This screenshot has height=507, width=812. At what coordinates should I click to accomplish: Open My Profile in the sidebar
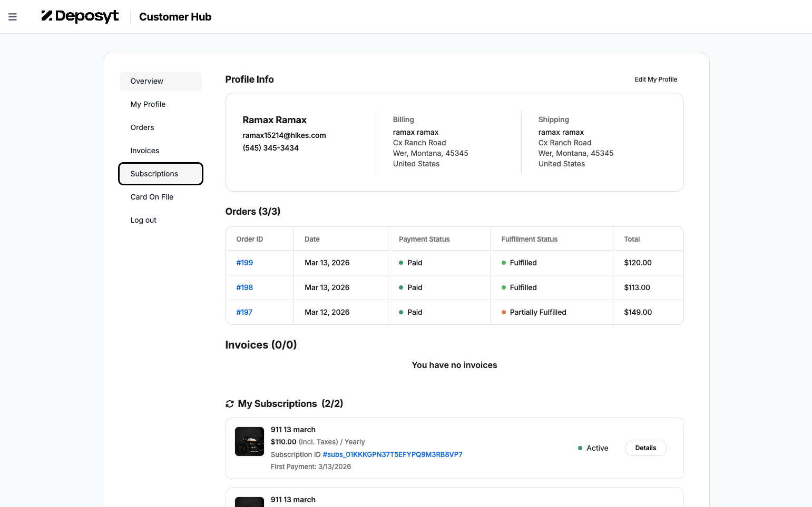161,104
